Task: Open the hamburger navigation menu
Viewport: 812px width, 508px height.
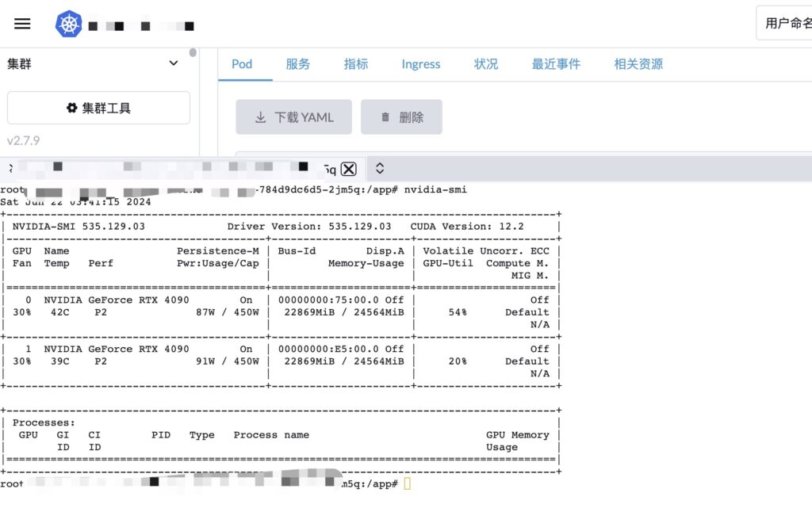Action: [22, 24]
